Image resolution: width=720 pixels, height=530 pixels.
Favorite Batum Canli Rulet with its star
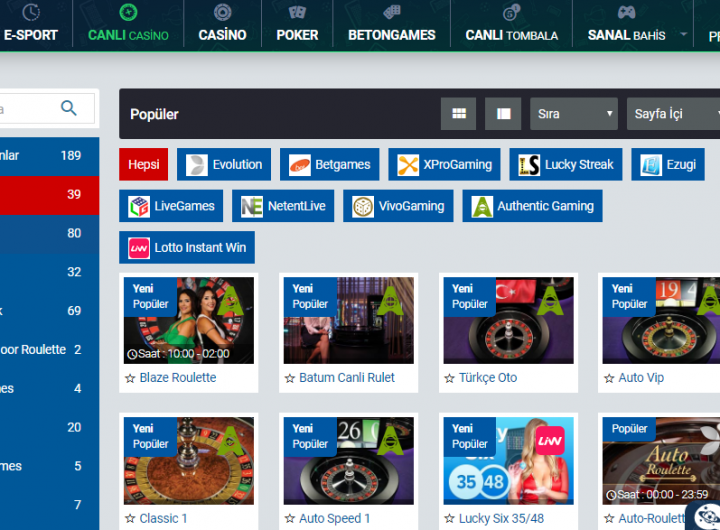[290, 378]
